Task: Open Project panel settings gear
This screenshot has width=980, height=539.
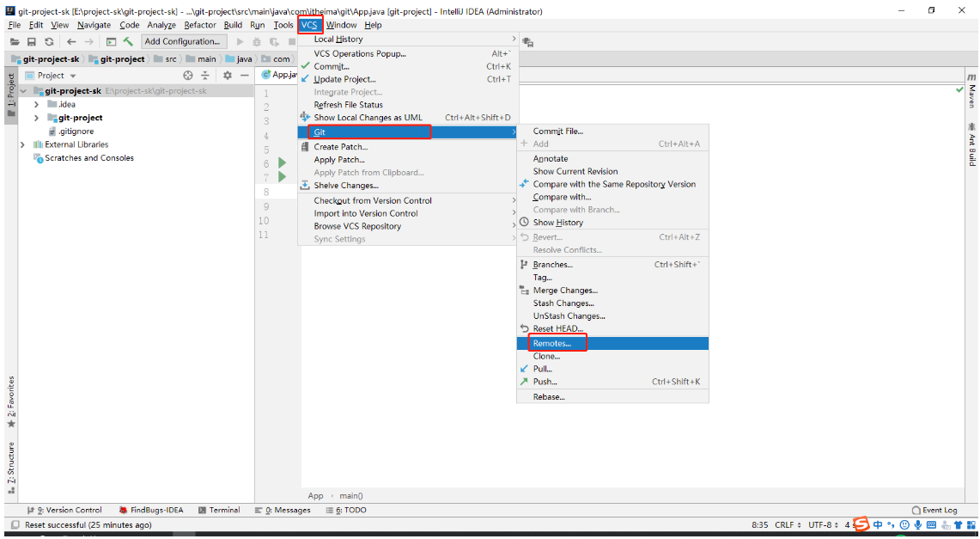Action: pos(228,75)
